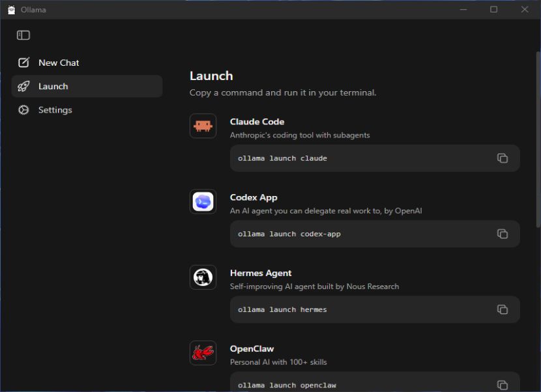Select the Launch sidebar item
Image resolution: width=541 pixels, height=392 pixels.
tap(87, 86)
